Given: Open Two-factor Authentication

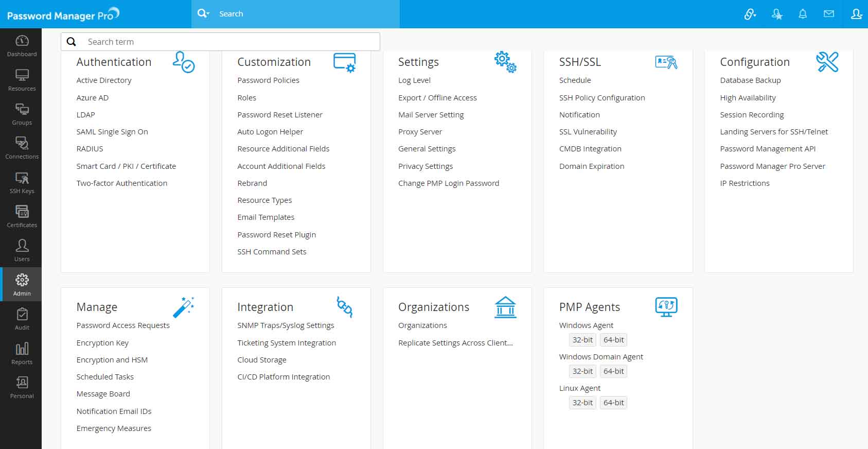Looking at the screenshot, I should (122, 183).
